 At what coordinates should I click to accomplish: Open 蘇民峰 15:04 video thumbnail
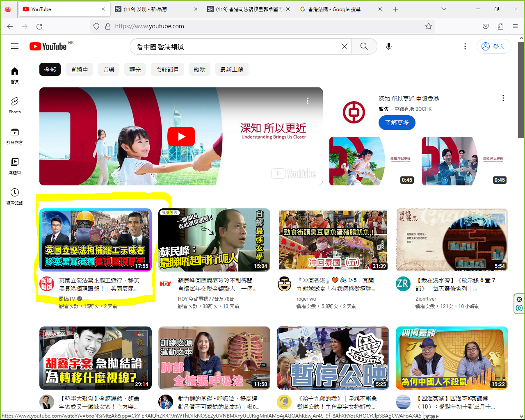[x=214, y=240]
